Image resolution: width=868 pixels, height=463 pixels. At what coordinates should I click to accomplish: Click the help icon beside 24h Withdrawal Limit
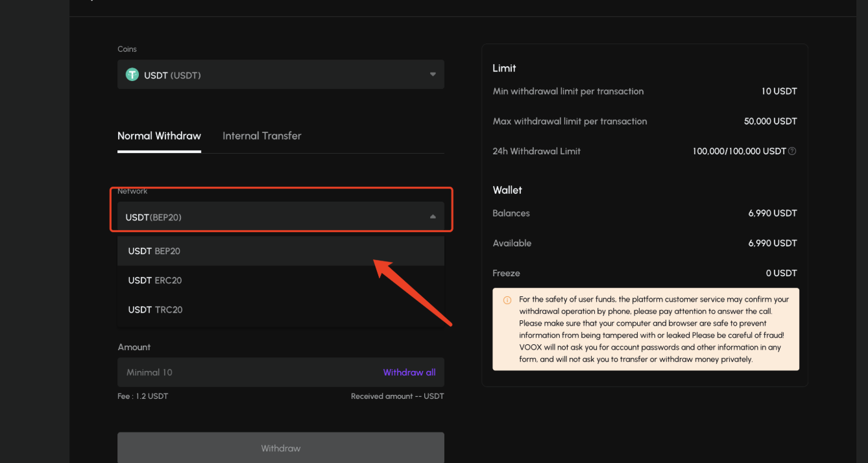pos(792,151)
